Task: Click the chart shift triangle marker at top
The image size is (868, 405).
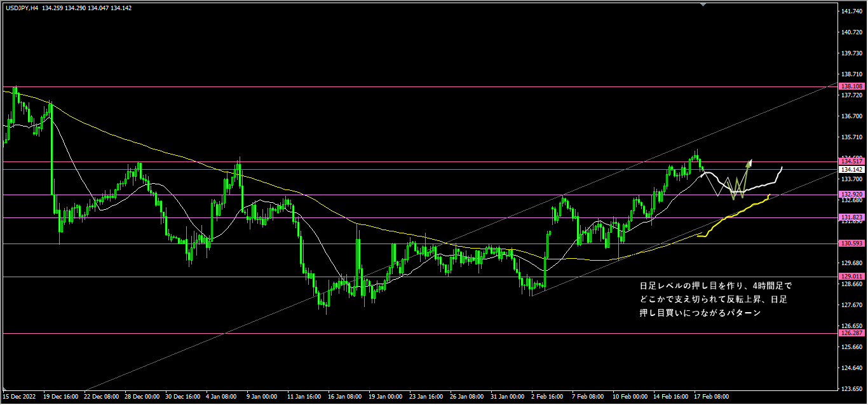Action: pyautogui.click(x=703, y=4)
